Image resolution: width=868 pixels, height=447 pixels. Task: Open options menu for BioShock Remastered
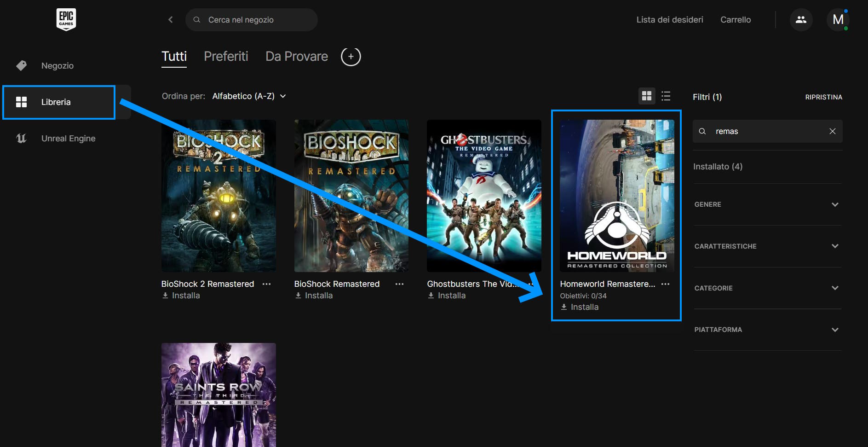pyautogui.click(x=399, y=284)
